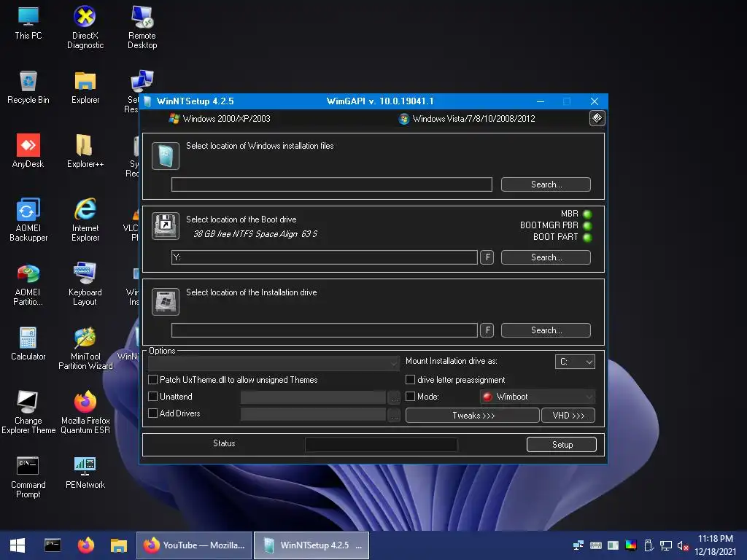Image resolution: width=747 pixels, height=560 pixels.
Task: Click the BOOTMGR PBR status light
Action: 587,226
